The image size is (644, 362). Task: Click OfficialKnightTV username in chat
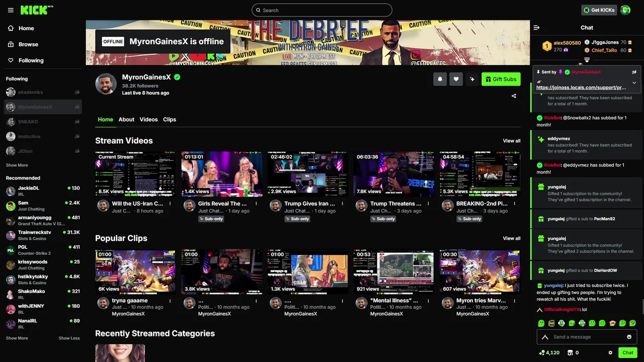coord(562,310)
